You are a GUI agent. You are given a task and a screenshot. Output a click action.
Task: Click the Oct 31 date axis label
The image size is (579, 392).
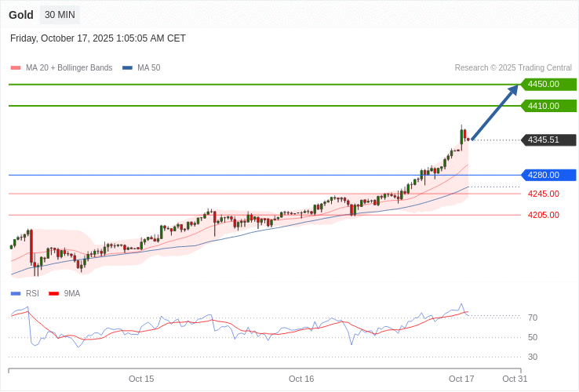coord(515,379)
